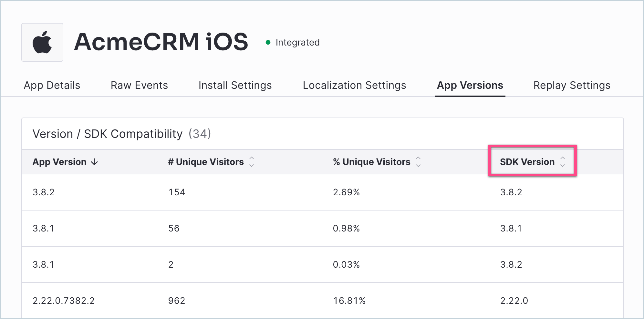This screenshot has width=644, height=319.
Task: Select app version 3.8.2 cell
Action: click(x=44, y=192)
